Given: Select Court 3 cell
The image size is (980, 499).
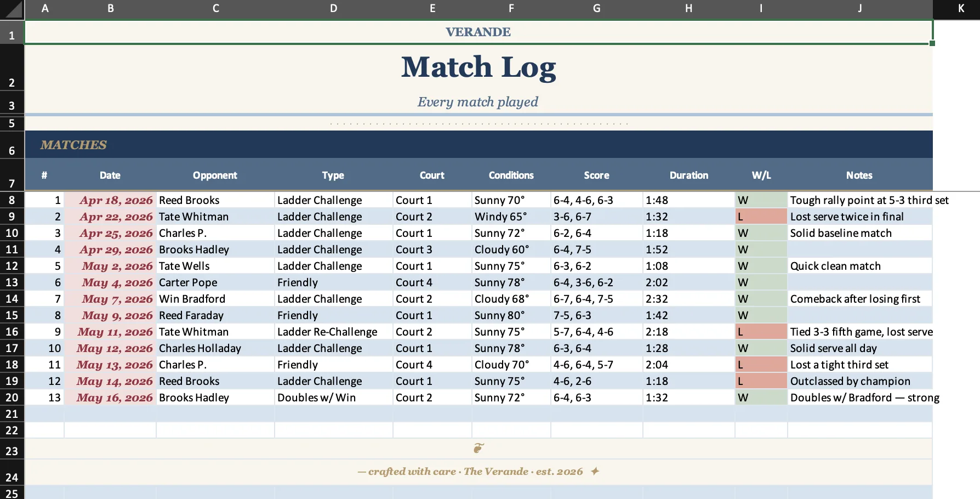Looking at the screenshot, I should click(432, 250).
